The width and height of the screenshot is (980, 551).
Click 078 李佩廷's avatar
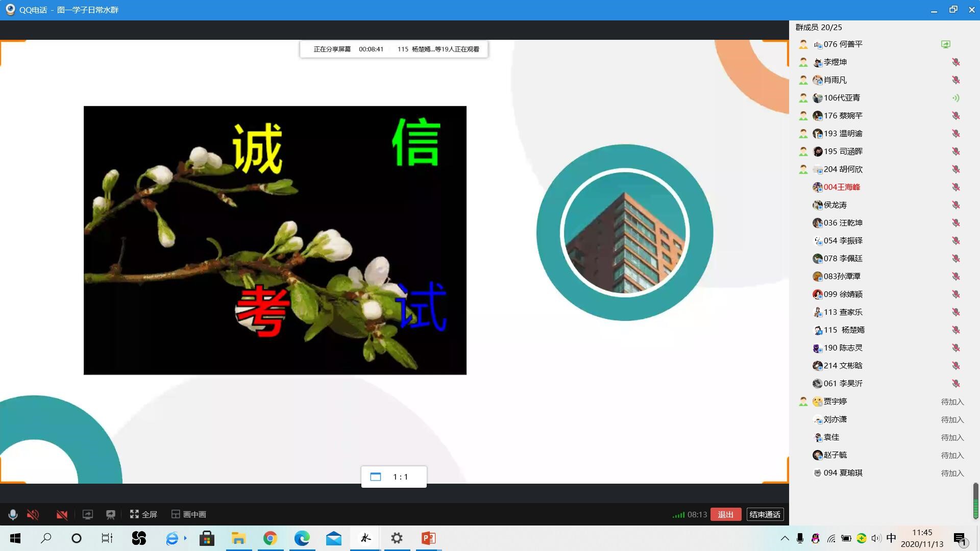(817, 259)
